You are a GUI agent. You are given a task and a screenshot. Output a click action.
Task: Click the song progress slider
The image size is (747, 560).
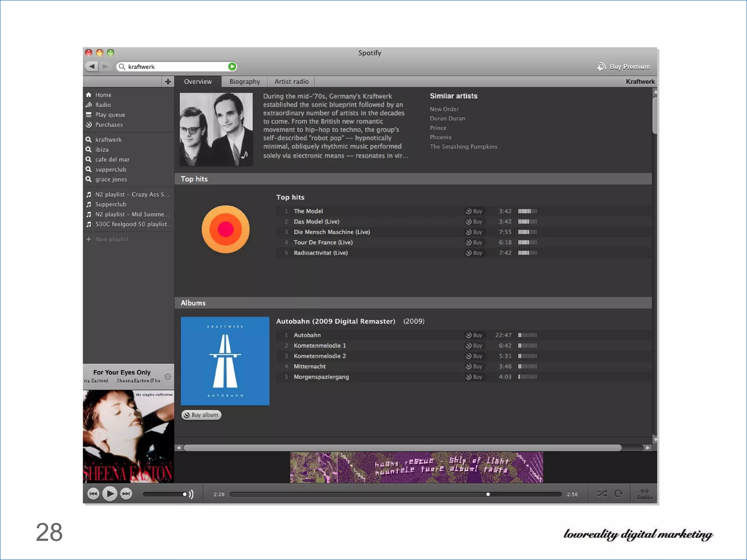(x=395, y=494)
